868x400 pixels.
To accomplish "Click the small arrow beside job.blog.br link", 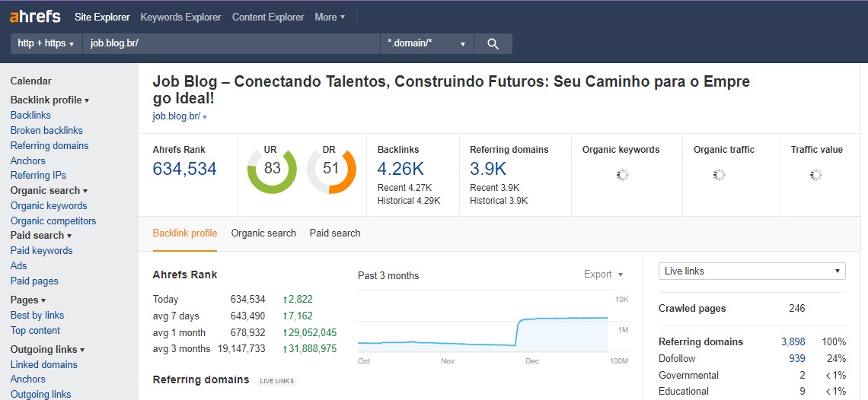I will (x=205, y=117).
